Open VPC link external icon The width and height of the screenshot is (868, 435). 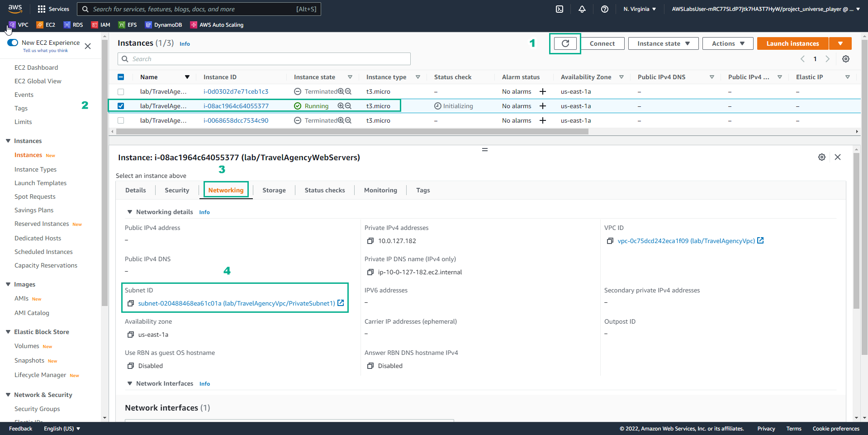(760, 240)
